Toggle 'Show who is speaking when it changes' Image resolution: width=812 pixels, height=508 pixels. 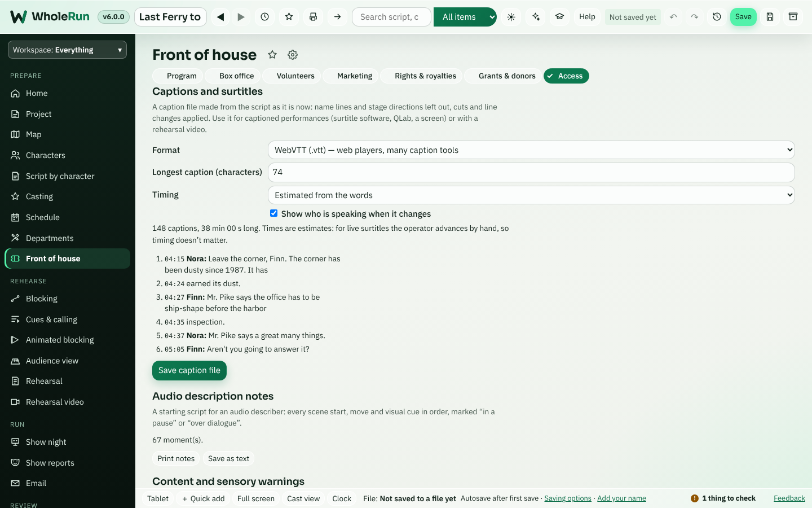[x=274, y=213]
